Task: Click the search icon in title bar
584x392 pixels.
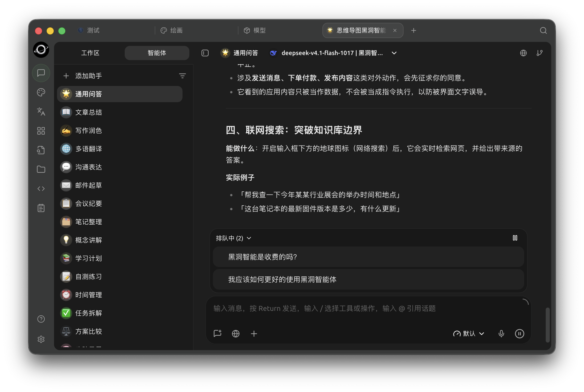Action: click(x=543, y=30)
